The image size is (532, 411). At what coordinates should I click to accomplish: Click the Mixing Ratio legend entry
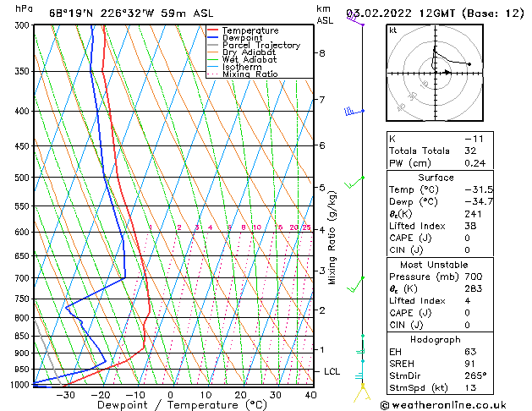243,74
